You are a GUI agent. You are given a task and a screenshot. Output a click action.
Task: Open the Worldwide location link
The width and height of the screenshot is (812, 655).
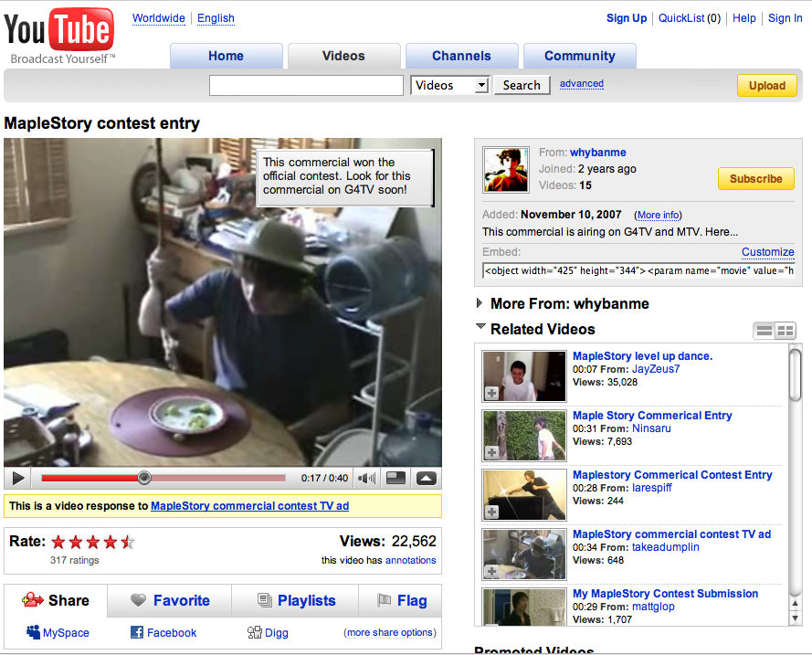pos(158,18)
